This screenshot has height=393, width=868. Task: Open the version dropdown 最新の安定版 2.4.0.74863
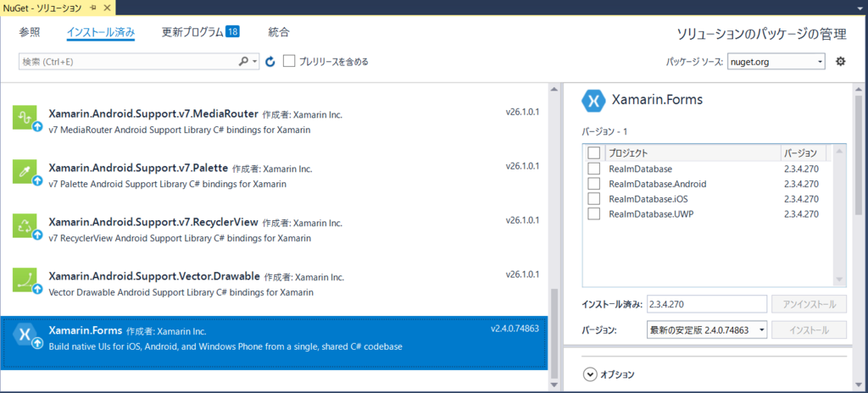click(706, 330)
